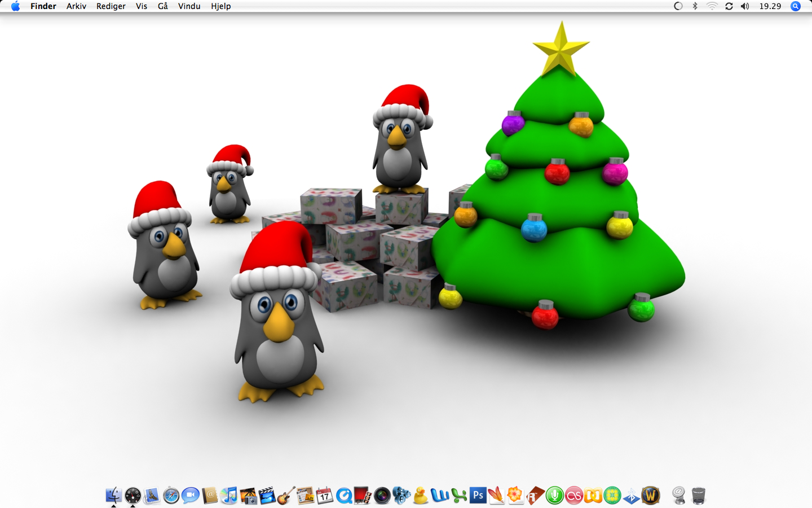Image resolution: width=812 pixels, height=508 pixels.
Task: Open the Trash in the Dock
Action: tap(698, 496)
